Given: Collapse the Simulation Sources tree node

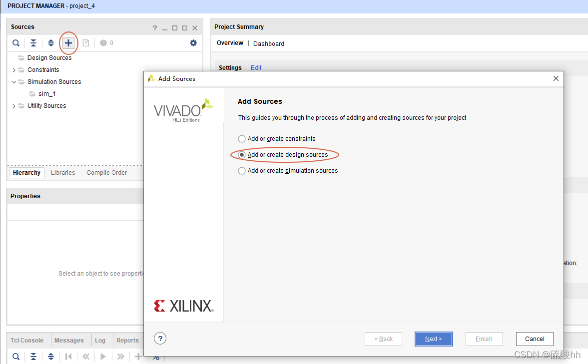Looking at the screenshot, I should coord(14,82).
